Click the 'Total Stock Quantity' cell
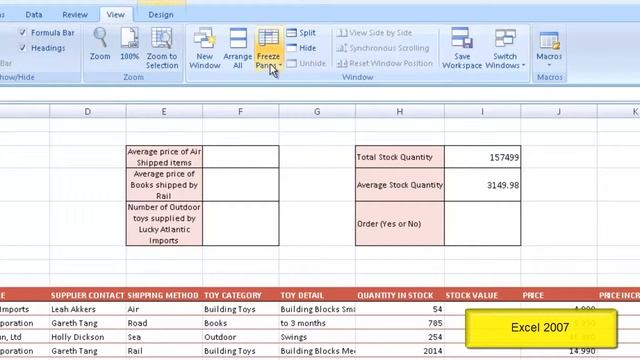640x360 pixels. point(400,157)
